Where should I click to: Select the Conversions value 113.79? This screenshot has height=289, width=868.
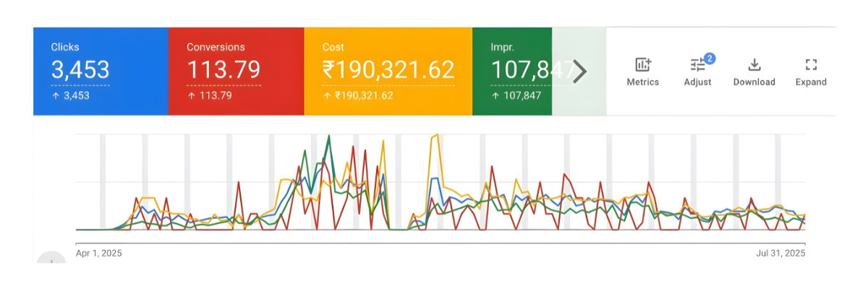pos(224,70)
